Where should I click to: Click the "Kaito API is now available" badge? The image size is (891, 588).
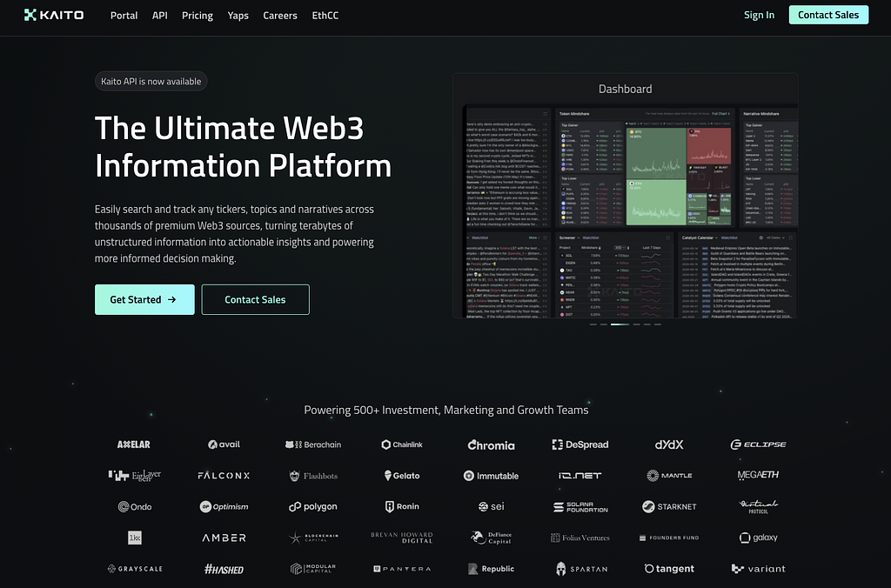pos(151,82)
